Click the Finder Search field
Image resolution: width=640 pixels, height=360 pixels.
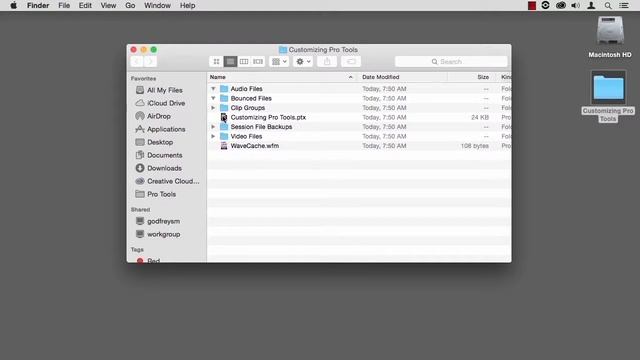tap(451, 62)
